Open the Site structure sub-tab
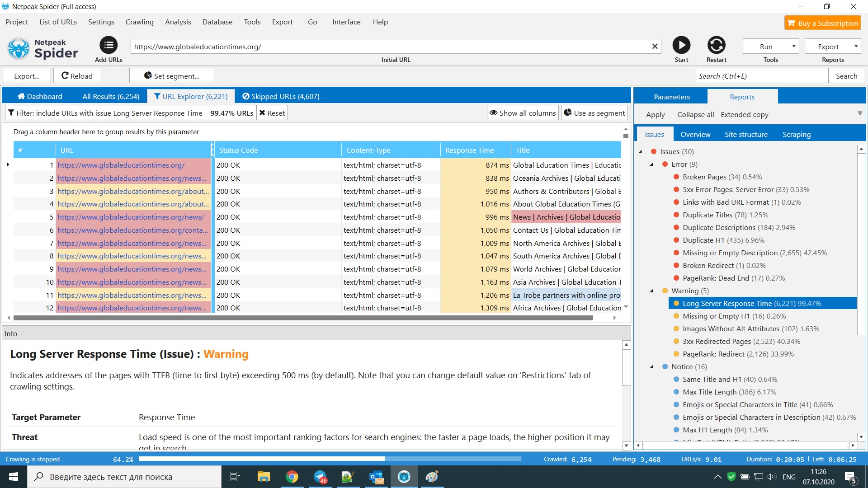 [746, 134]
